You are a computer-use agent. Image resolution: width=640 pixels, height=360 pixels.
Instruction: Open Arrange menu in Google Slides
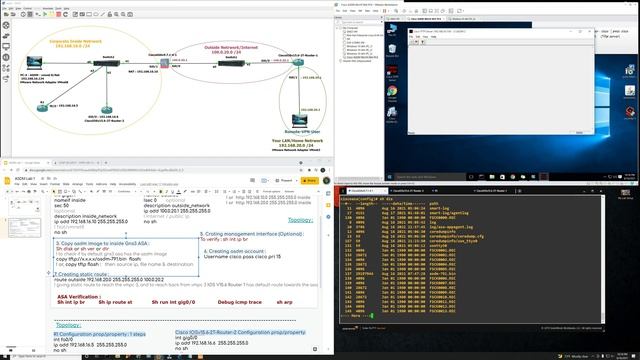pos(77,184)
